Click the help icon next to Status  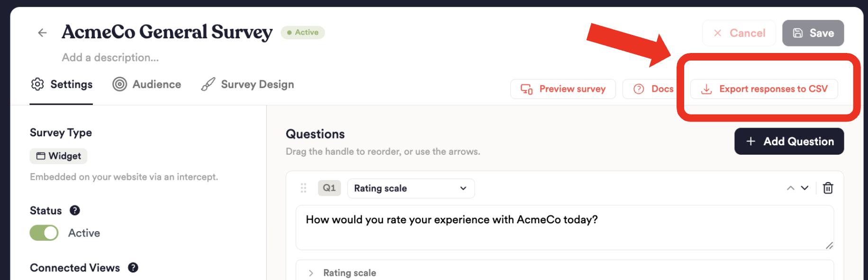75,210
